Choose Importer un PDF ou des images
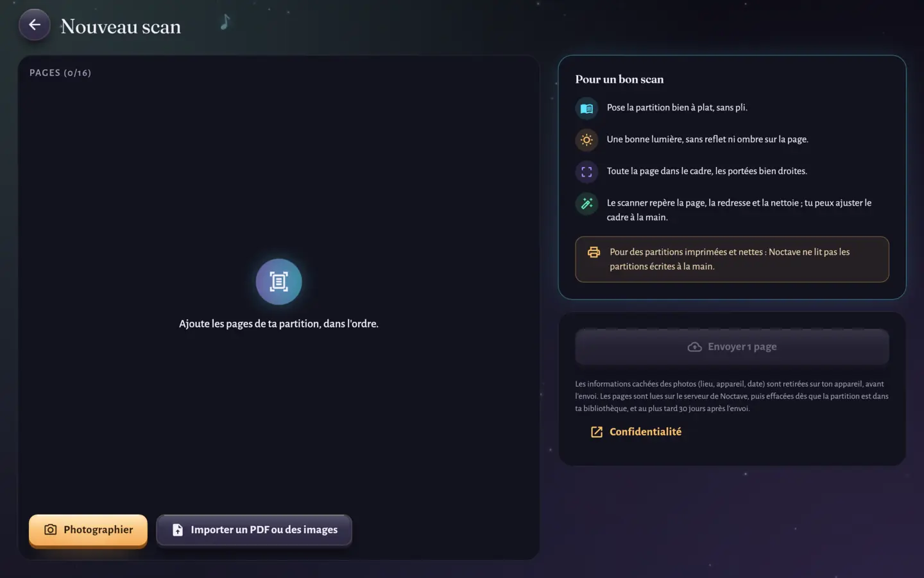Image resolution: width=924 pixels, height=578 pixels. 254,530
